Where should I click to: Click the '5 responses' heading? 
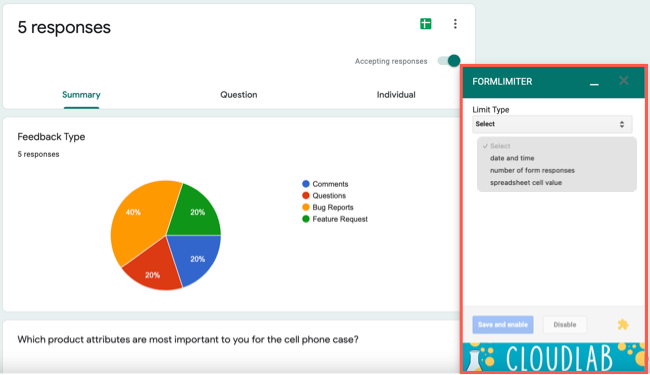pos(64,27)
